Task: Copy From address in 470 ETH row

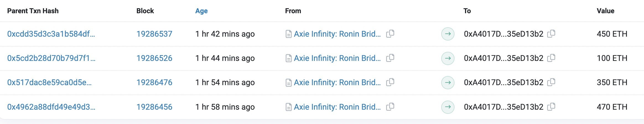Action: (x=390, y=107)
